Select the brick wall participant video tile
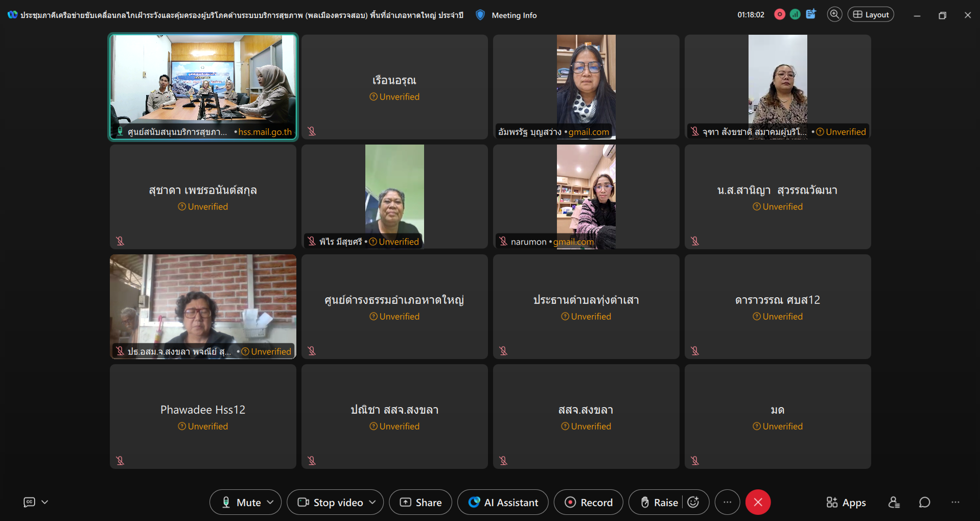Viewport: 980px width, 521px height. [203, 301]
